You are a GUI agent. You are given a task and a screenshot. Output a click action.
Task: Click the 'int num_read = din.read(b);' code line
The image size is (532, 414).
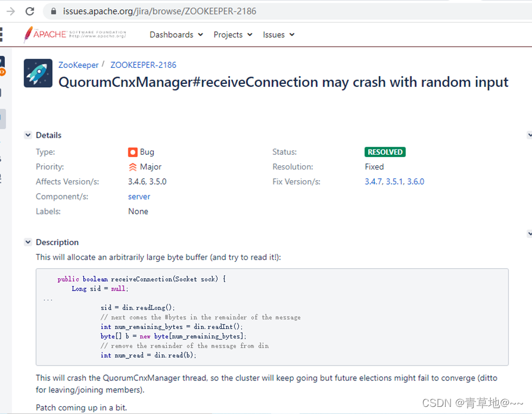pyautogui.click(x=148, y=355)
